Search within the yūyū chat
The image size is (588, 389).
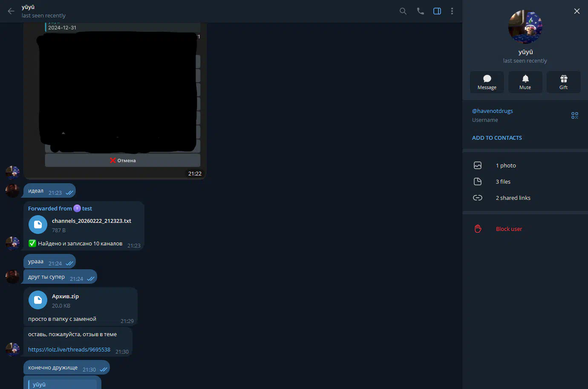pyautogui.click(x=403, y=11)
